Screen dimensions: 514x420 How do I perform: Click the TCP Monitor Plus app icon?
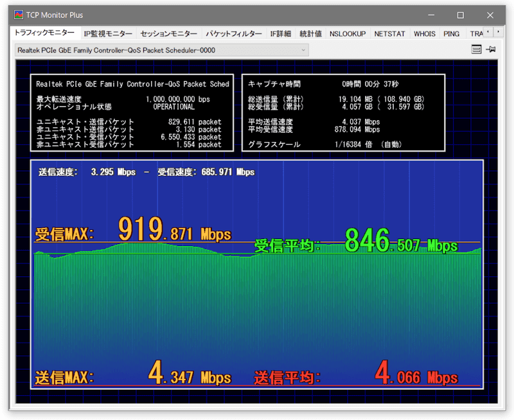click(19, 15)
